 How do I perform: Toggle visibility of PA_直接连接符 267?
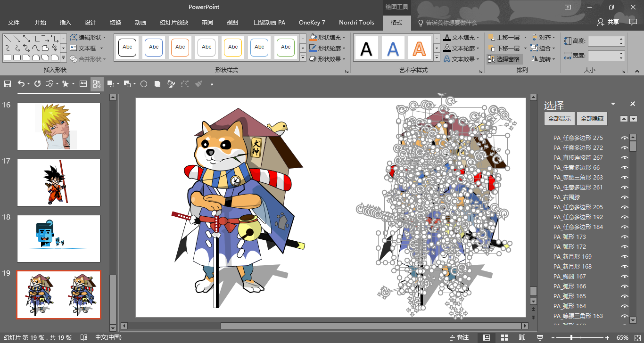coord(625,158)
